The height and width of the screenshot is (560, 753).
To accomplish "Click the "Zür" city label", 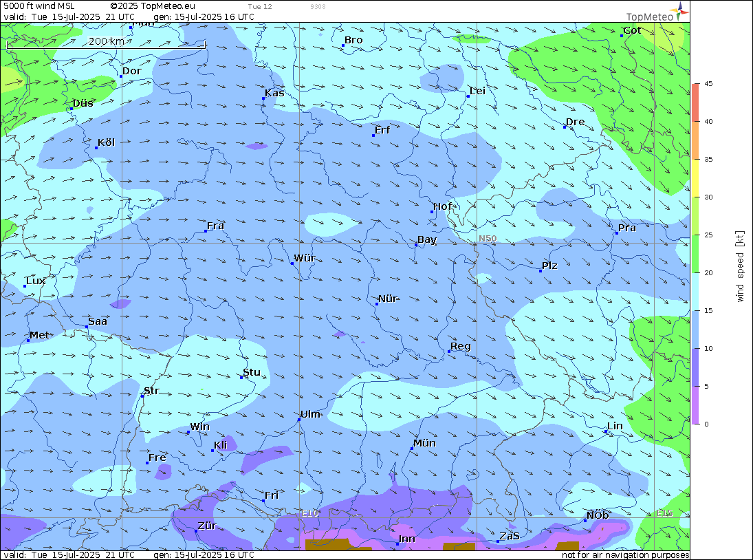I will [207, 526].
